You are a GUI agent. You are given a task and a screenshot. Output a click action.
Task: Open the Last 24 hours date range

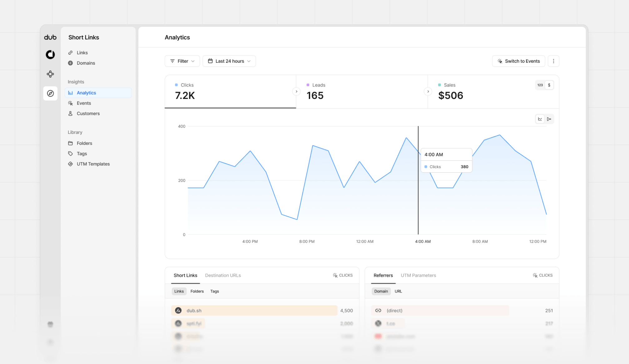pos(229,61)
